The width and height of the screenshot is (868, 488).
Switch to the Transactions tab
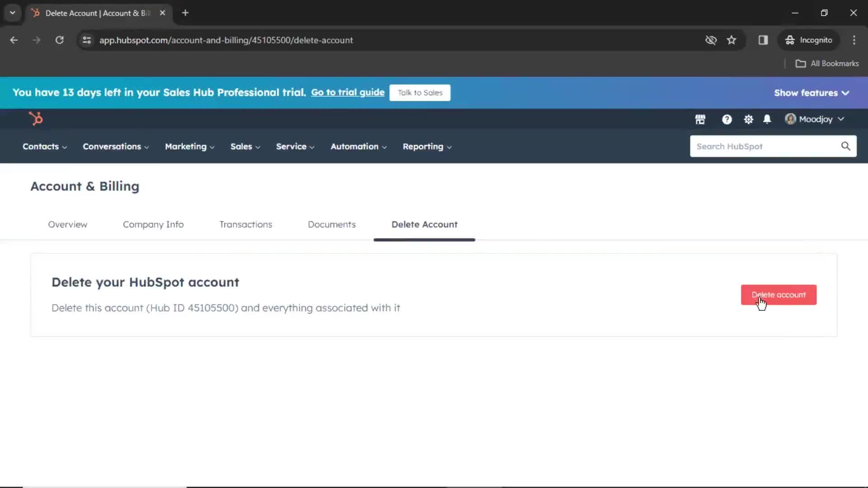(245, 224)
